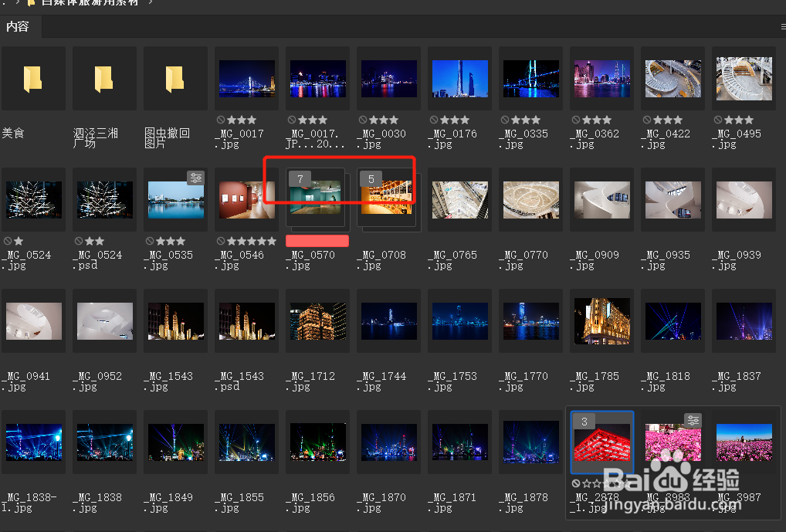Viewport: 786px width, 532px height.
Task: Click the red color label under _MG_0570.jpg
Action: (x=317, y=240)
